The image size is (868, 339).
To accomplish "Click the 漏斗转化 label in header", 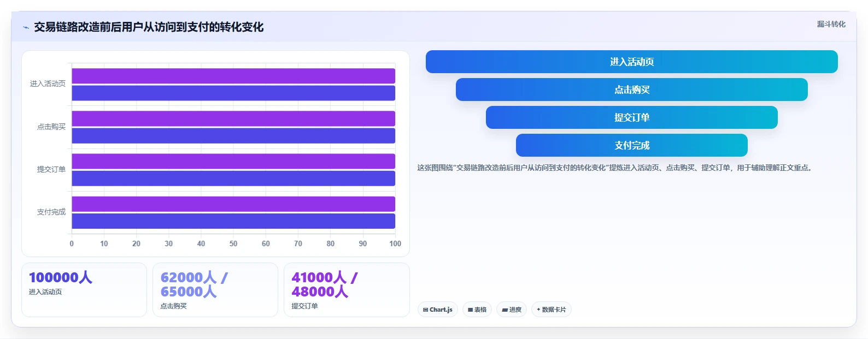I will pos(831,24).
